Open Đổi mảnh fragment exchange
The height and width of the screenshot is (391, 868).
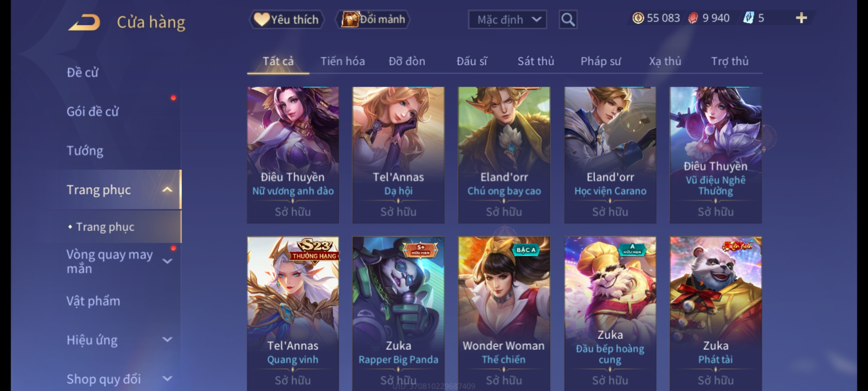point(373,19)
